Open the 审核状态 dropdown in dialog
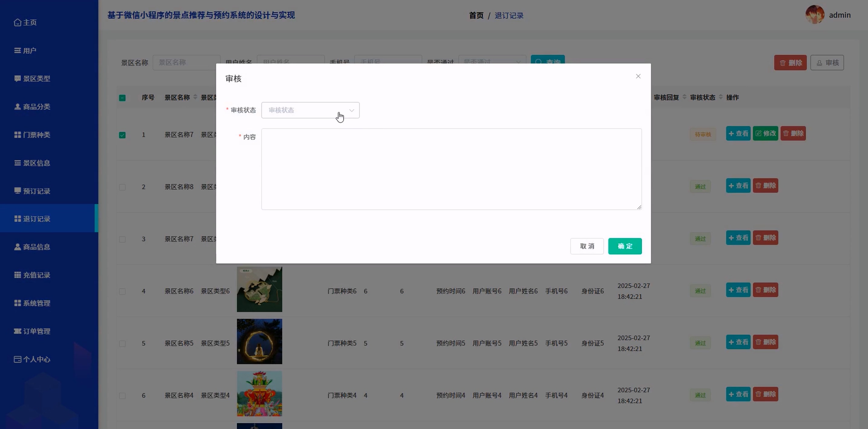The height and width of the screenshot is (429, 868). [310, 110]
